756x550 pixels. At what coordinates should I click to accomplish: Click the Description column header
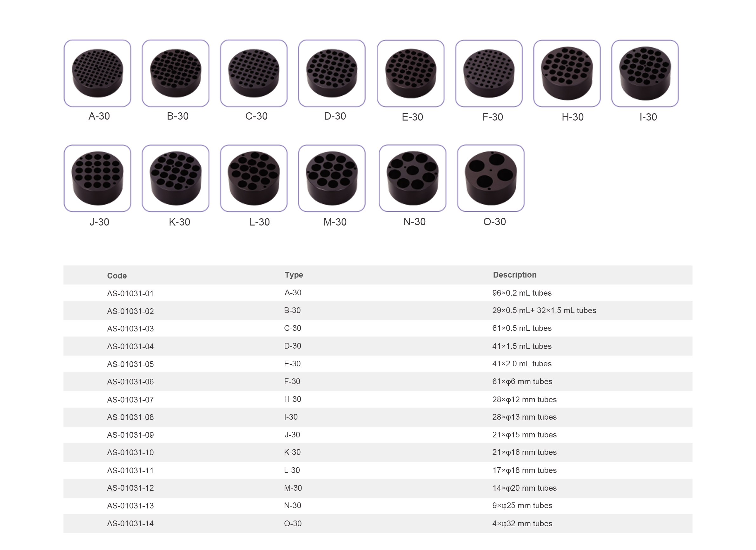[515, 275]
